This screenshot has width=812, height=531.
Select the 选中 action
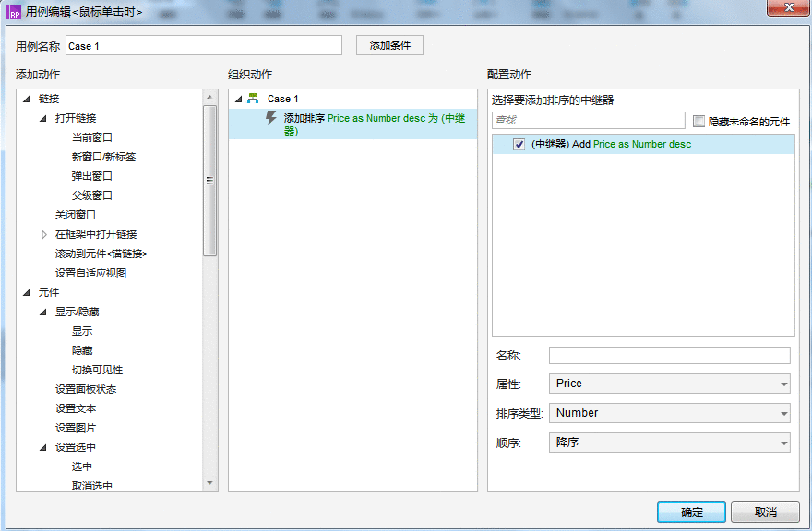point(82,466)
